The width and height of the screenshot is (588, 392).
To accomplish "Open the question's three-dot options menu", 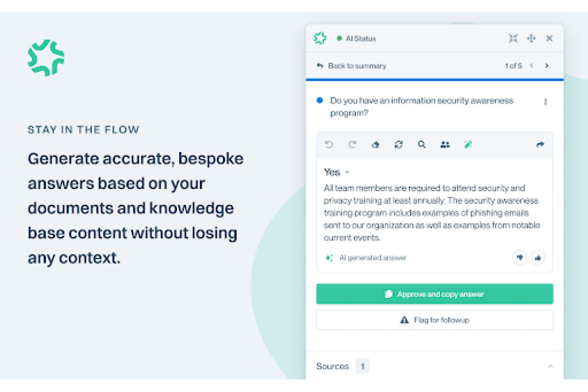I will 545,102.
